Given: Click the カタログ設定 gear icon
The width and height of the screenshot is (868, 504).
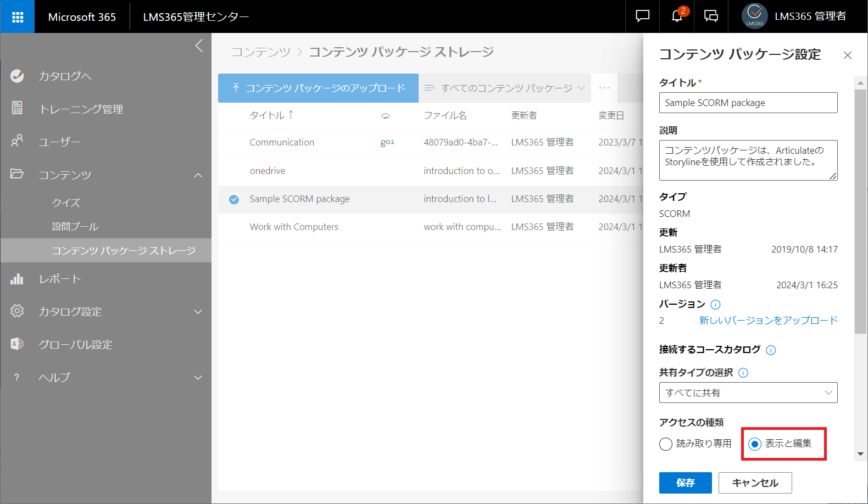Looking at the screenshot, I should [17, 311].
